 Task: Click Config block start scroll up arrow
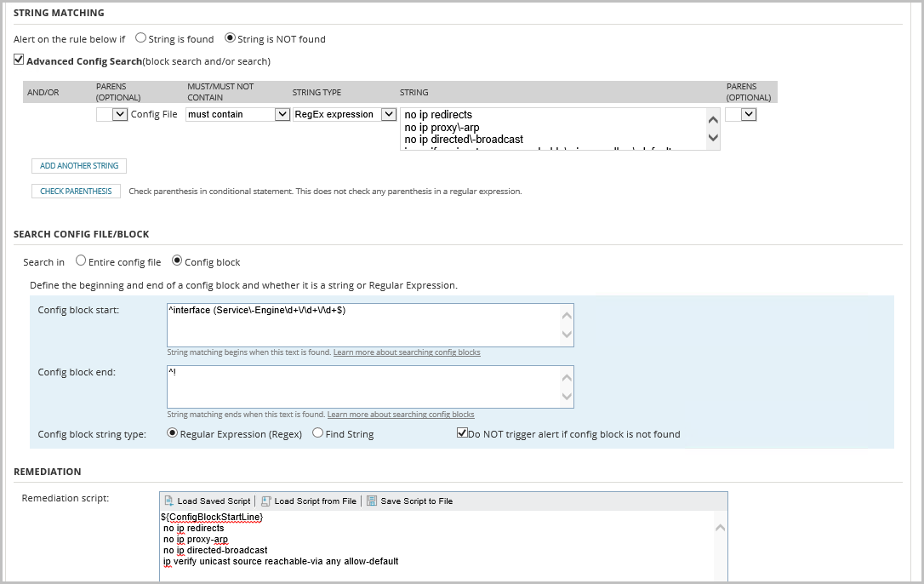567,316
